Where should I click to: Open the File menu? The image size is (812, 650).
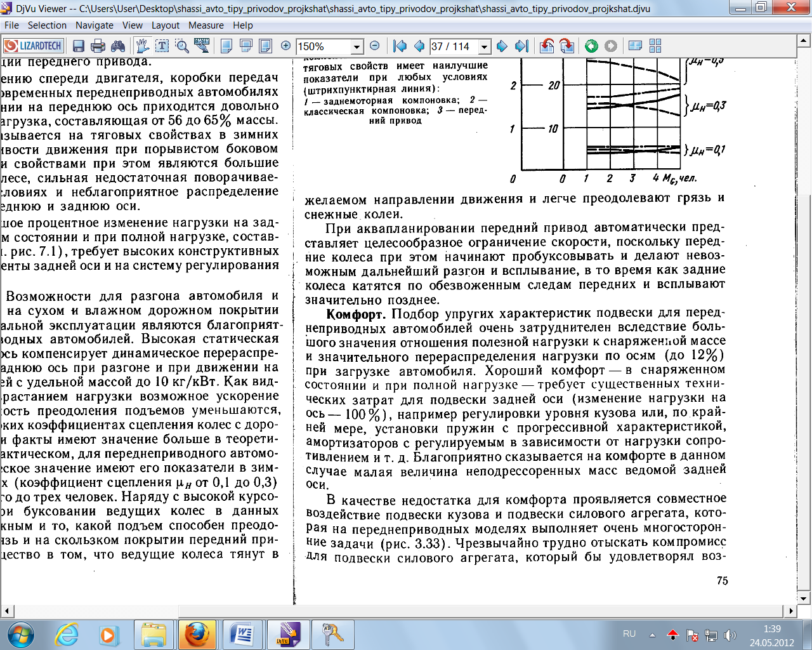11,25
